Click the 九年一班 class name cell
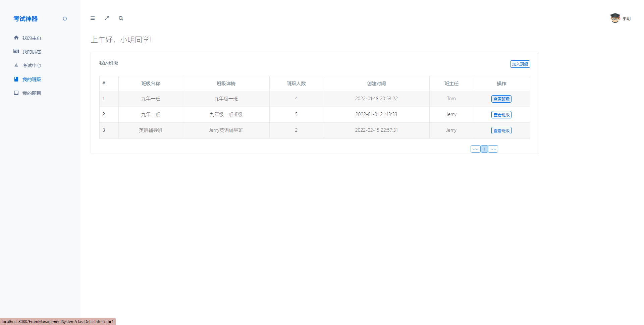Viewport: 644px width, 325px height. (x=151, y=99)
